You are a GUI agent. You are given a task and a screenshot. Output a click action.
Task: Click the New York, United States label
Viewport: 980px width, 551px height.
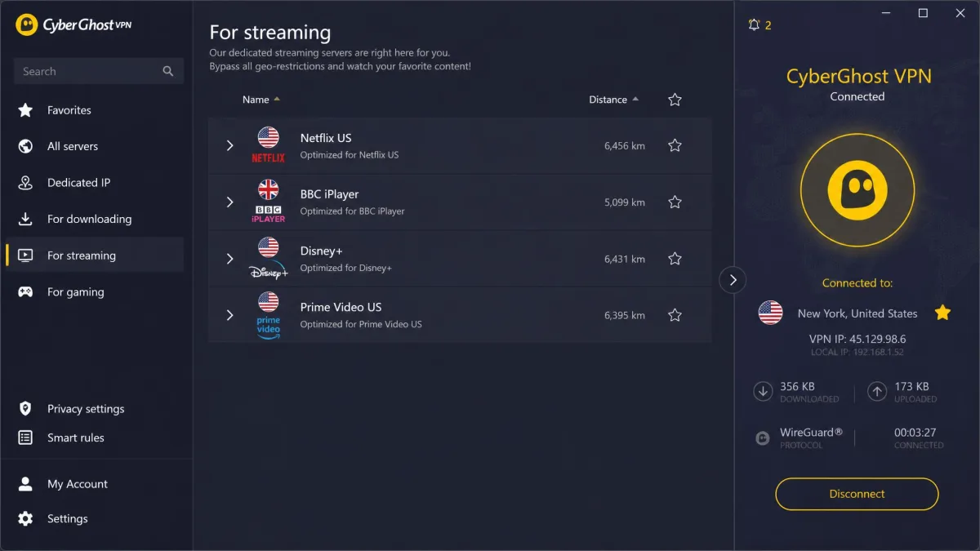(x=857, y=313)
